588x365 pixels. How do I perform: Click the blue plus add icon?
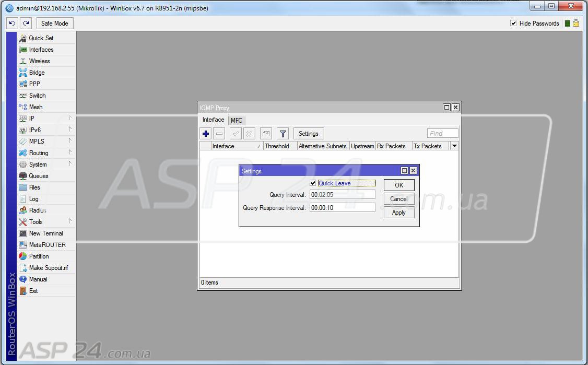point(206,134)
